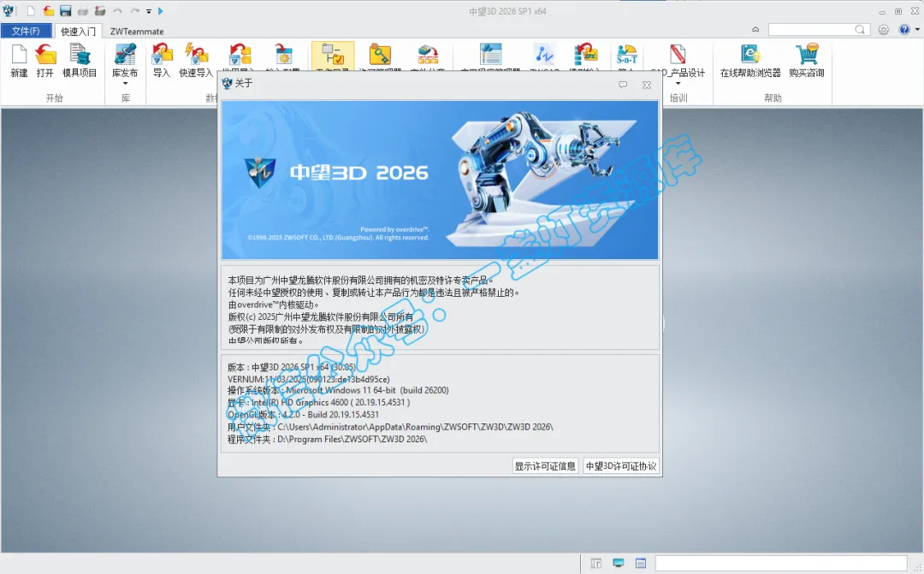Collapse the ribbon with the up chevron

[755, 29]
